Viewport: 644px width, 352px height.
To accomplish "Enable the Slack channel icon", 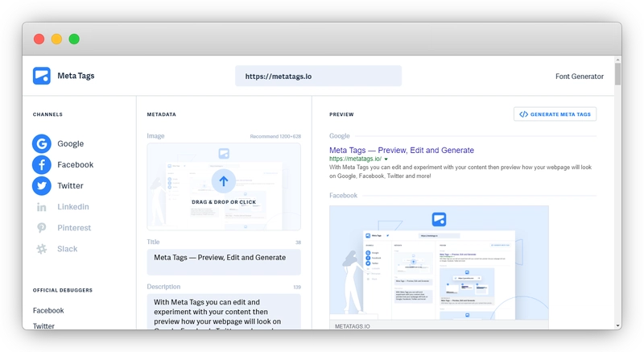I will point(42,249).
